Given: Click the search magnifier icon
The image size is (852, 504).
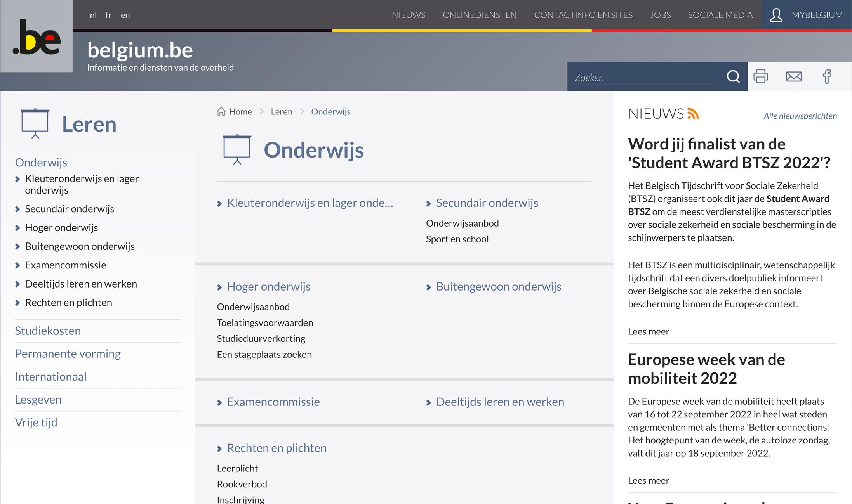Looking at the screenshot, I should (x=733, y=77).
